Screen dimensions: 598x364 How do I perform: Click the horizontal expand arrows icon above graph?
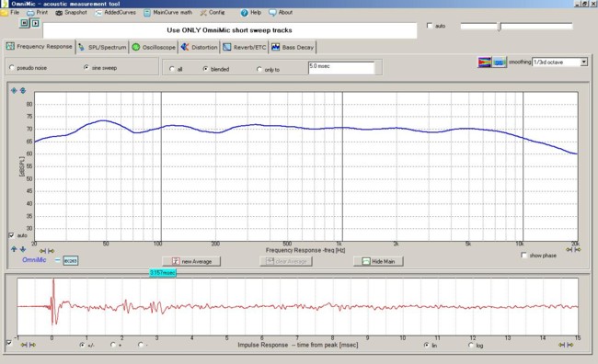click(x=14, y=90)
